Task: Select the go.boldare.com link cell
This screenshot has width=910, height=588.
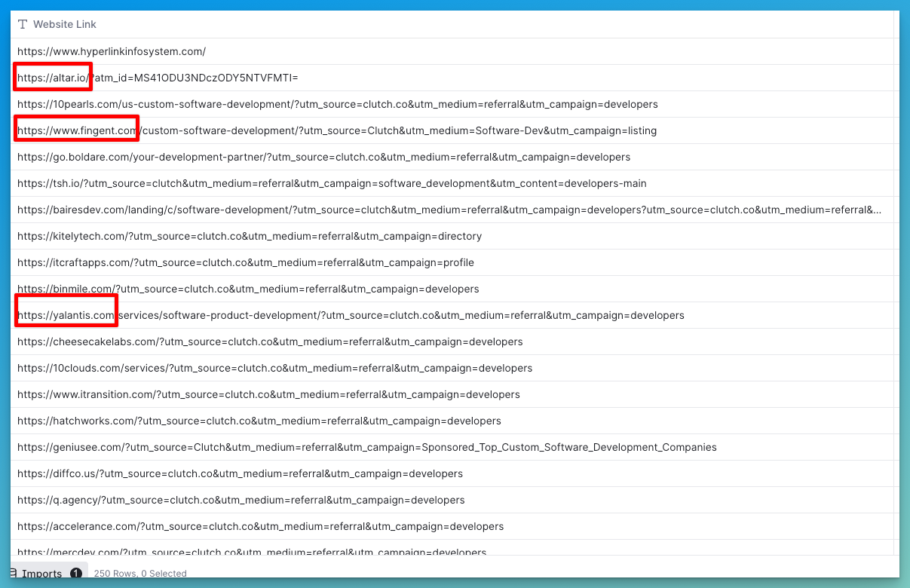Action: (452, 157)
